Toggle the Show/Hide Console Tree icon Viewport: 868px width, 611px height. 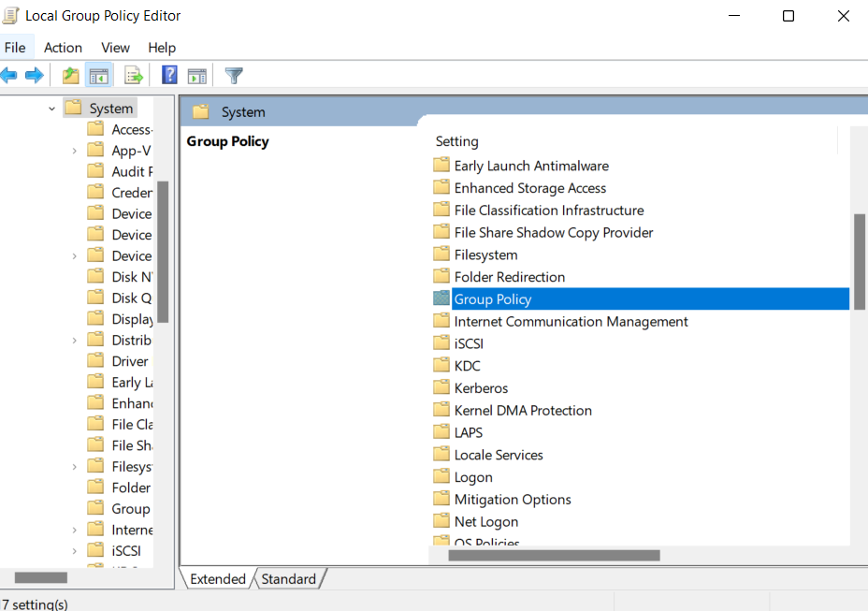[99, 75]
